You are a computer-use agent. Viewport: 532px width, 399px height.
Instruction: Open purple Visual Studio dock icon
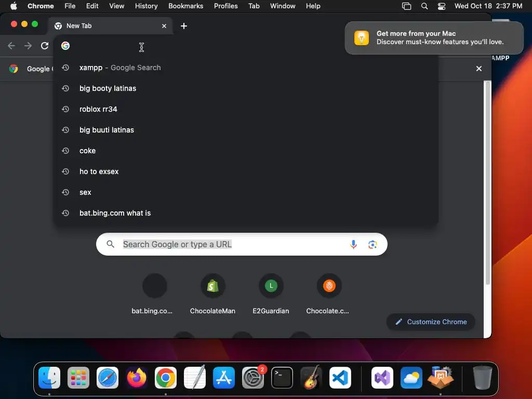click(382, 378)
